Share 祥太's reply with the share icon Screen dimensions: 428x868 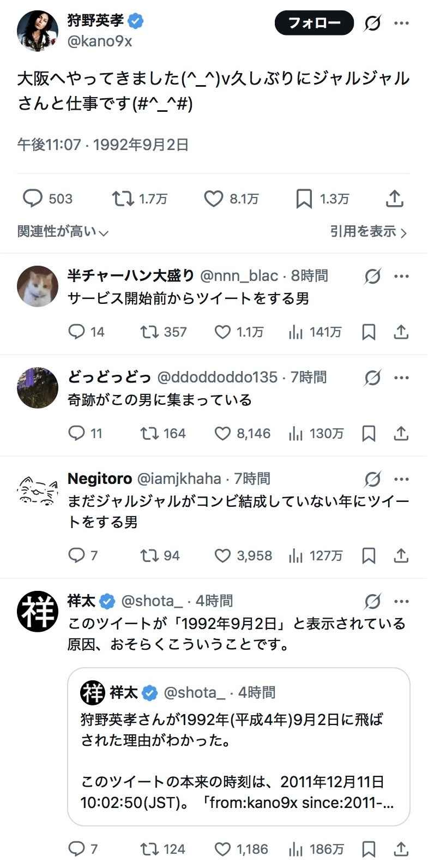point(401,849)
